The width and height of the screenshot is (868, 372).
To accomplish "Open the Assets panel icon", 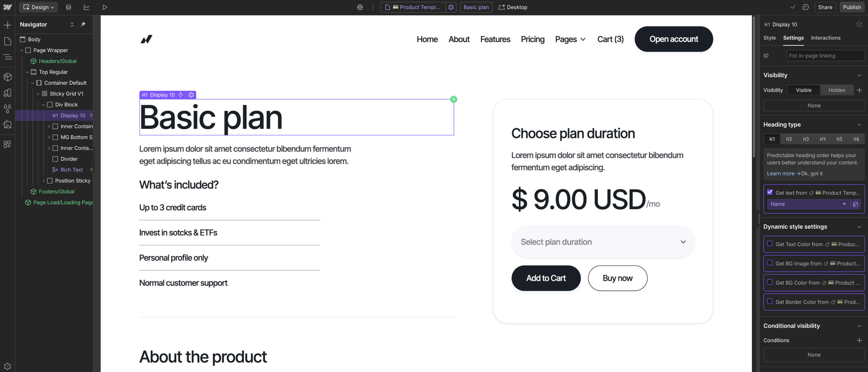I will [7, 125].
